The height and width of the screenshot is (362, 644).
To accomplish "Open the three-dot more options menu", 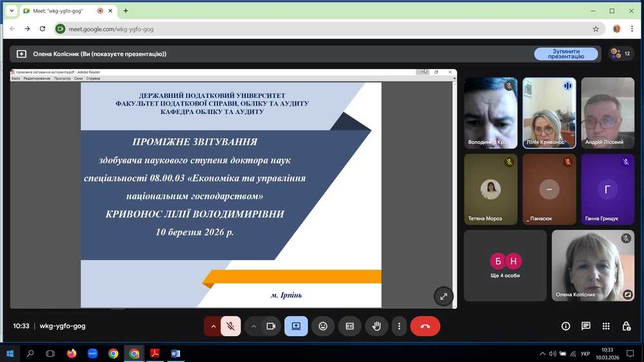I will pos(400,327).
